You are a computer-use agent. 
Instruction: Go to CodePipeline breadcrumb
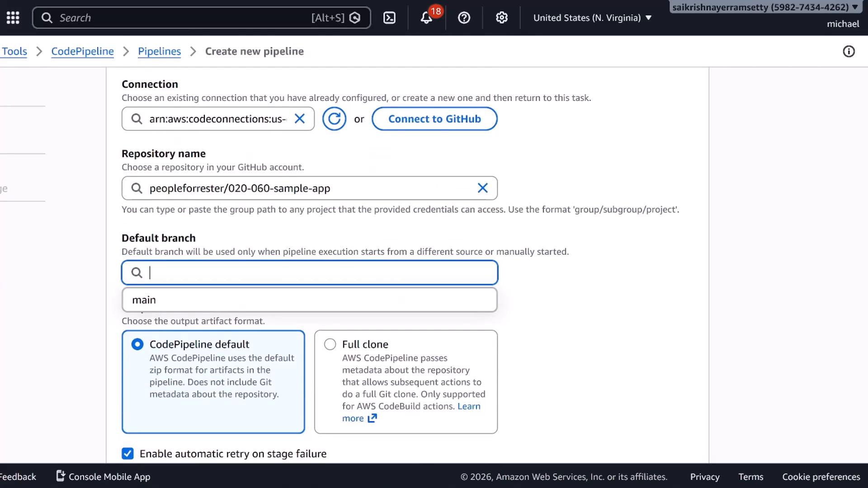coord(82,52)
